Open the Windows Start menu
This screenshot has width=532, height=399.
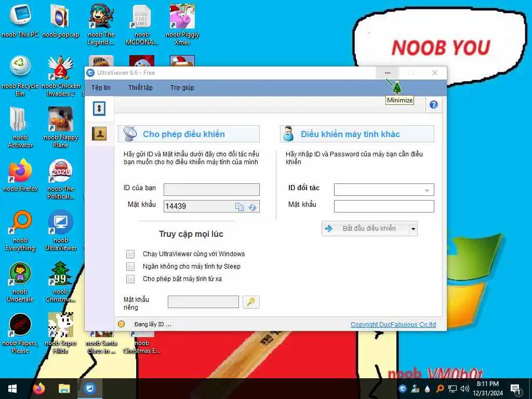12,389
